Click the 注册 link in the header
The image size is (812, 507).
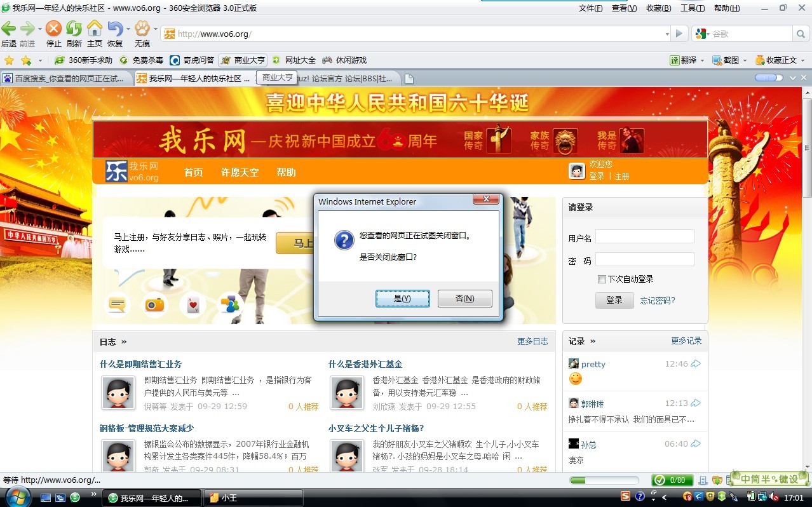click(621, 176)
